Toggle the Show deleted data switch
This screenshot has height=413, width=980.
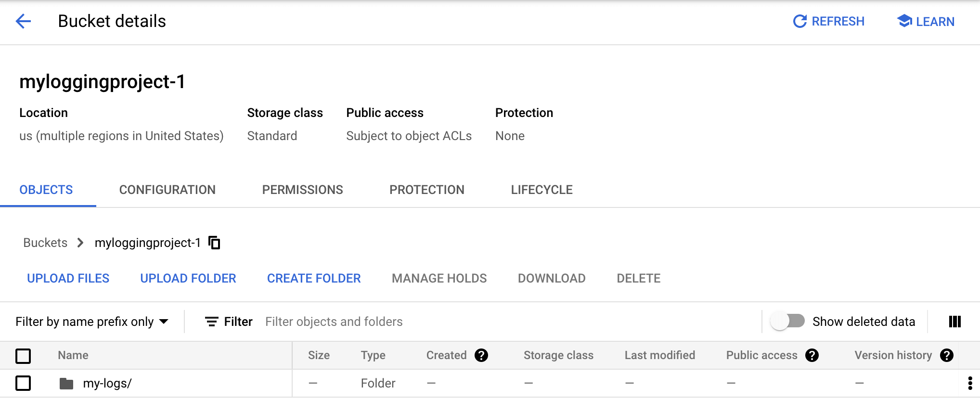tap(787, 321)
